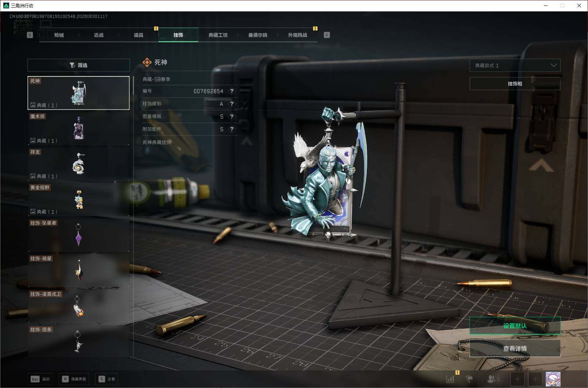Open the 外观挑战 tab
This screenshot has height=388, width=588.
click(297, 35)
